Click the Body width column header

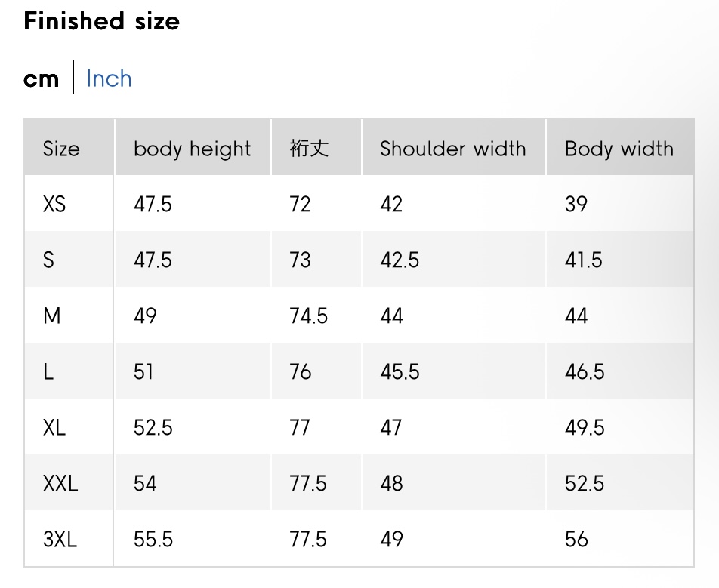(619, 149)
